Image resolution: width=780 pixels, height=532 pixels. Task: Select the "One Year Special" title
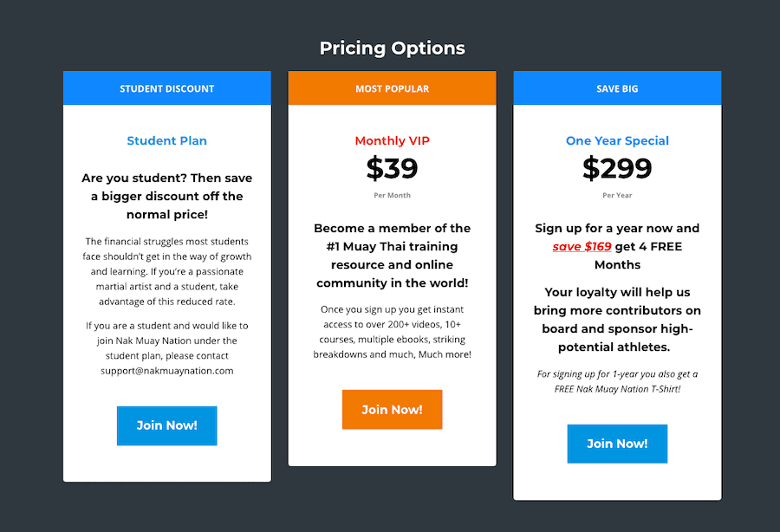point(617,140)
